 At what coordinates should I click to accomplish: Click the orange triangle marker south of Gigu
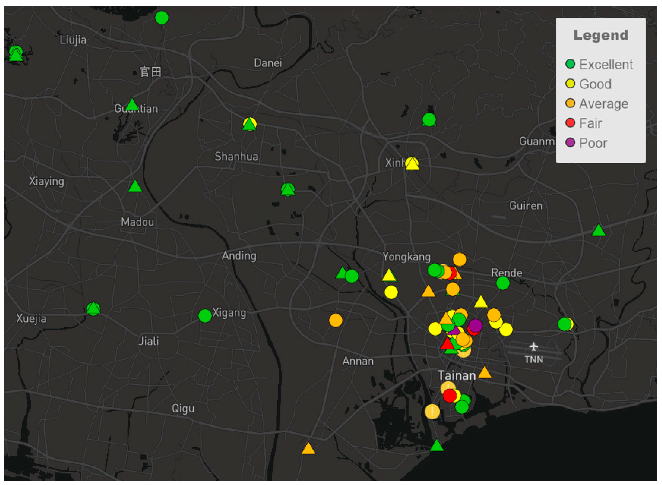(x=308, y=449)
